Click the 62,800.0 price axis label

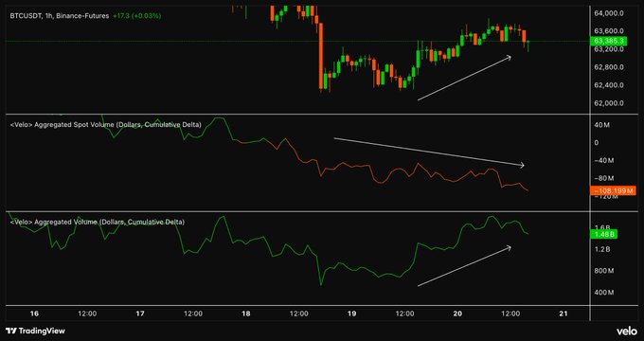[x=609, y=67]
